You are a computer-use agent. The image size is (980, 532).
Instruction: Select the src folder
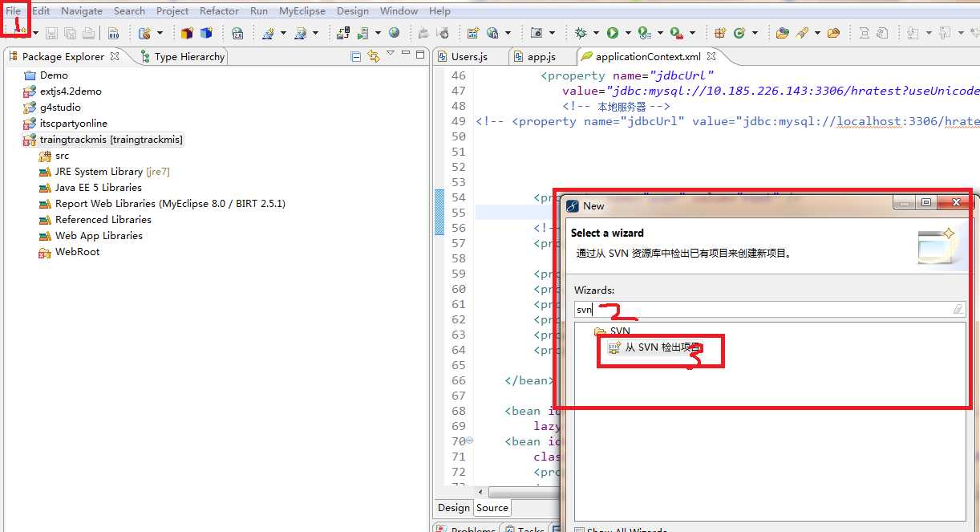62,156
